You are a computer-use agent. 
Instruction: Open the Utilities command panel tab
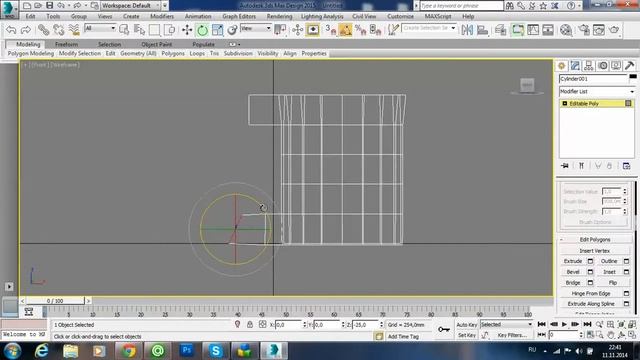pyautogui.click(x=629, y=66)
